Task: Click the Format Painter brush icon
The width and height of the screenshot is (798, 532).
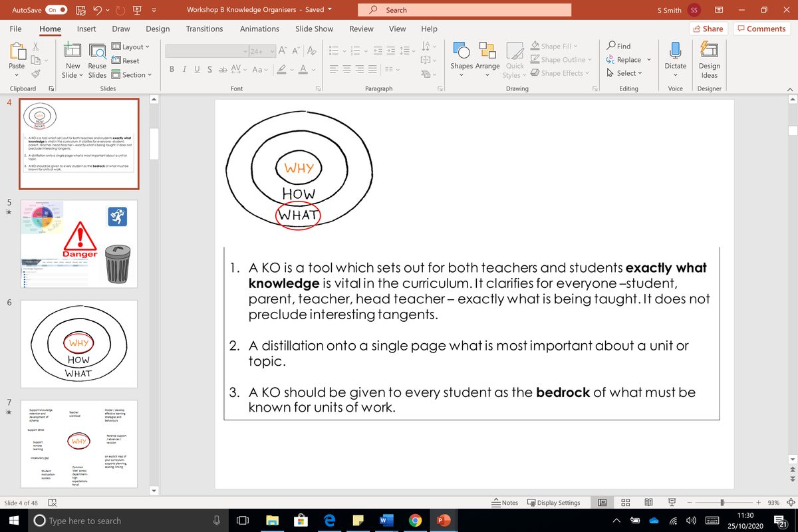Action: (37, 73)
